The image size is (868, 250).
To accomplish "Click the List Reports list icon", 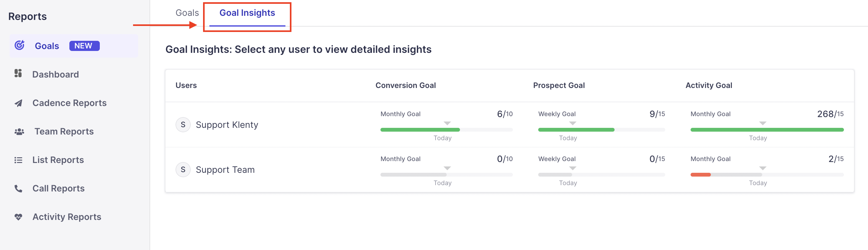I will click(x=19, y=160).
